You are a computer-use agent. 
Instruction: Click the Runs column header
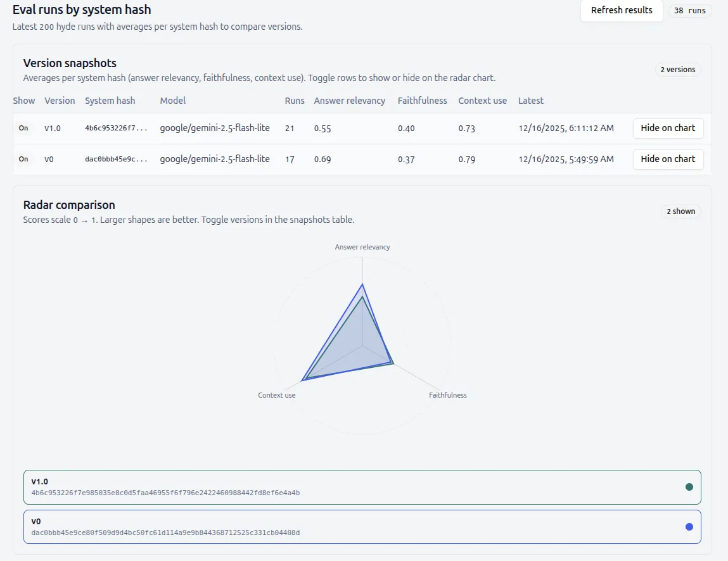coord(295,101)
